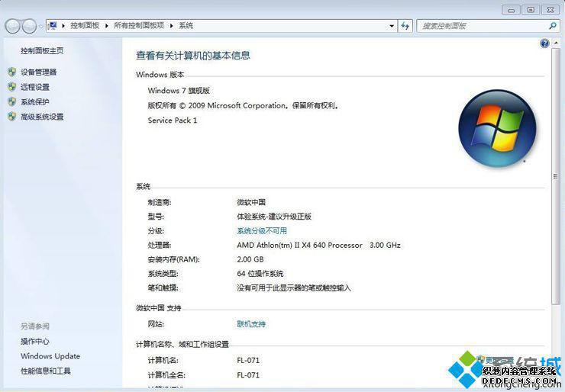Screen dimensions: 565x392
Task: Select 系统 breadcrumb segment
Action: pos(186,26)
